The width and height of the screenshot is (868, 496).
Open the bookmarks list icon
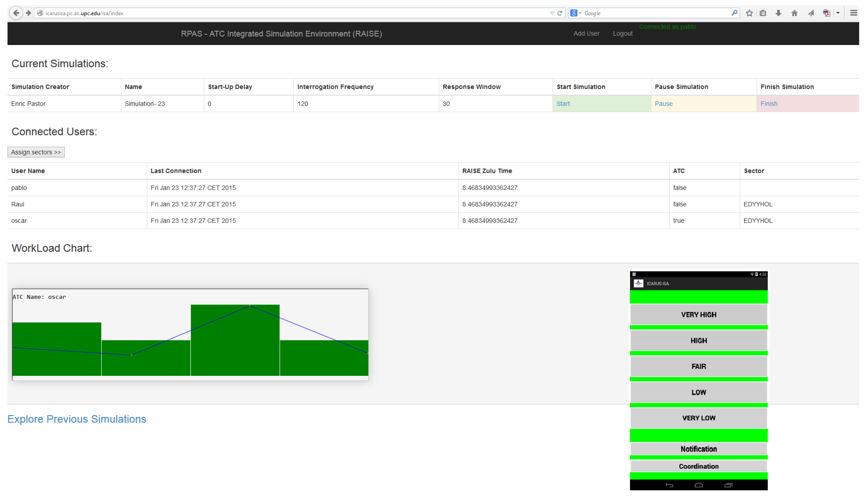pos(763,13)
